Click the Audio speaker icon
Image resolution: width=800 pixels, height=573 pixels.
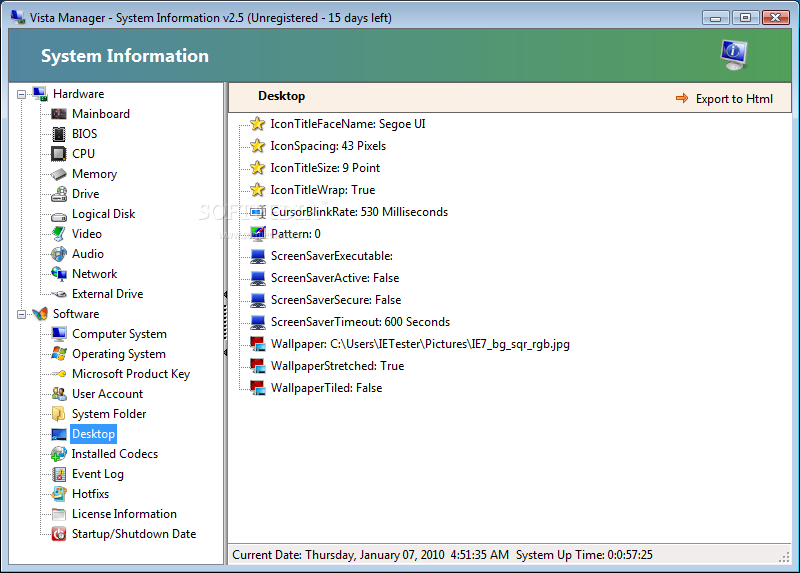click(x=59, y=254)
